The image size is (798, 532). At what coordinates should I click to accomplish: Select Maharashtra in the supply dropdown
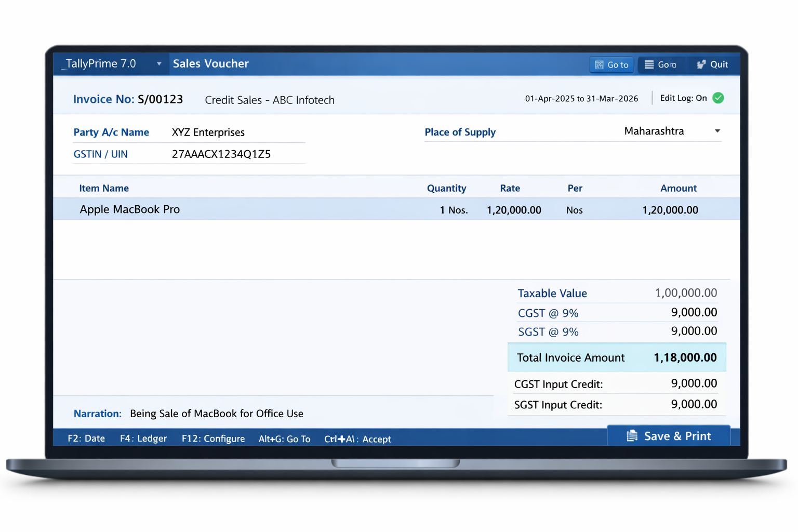(654, 131)
